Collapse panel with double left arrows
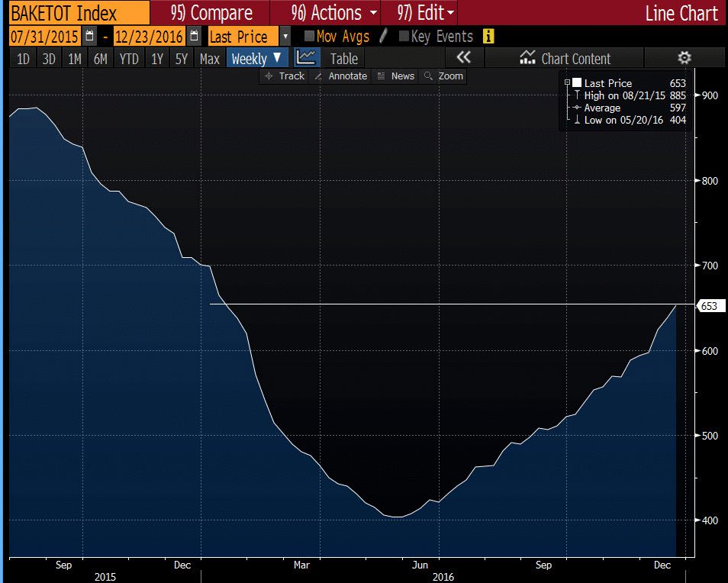The width and height of the screenshot is (728, 583). pos(463,58)
